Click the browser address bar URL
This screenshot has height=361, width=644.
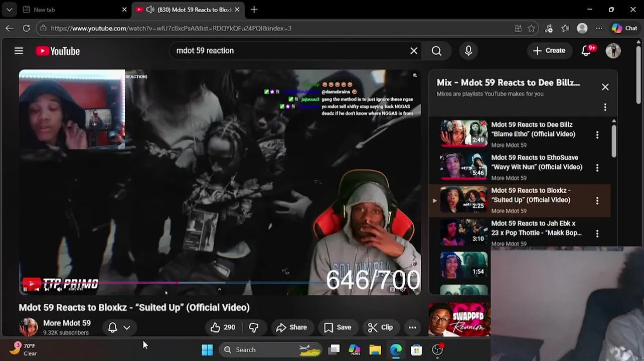[x=171, y=28]
